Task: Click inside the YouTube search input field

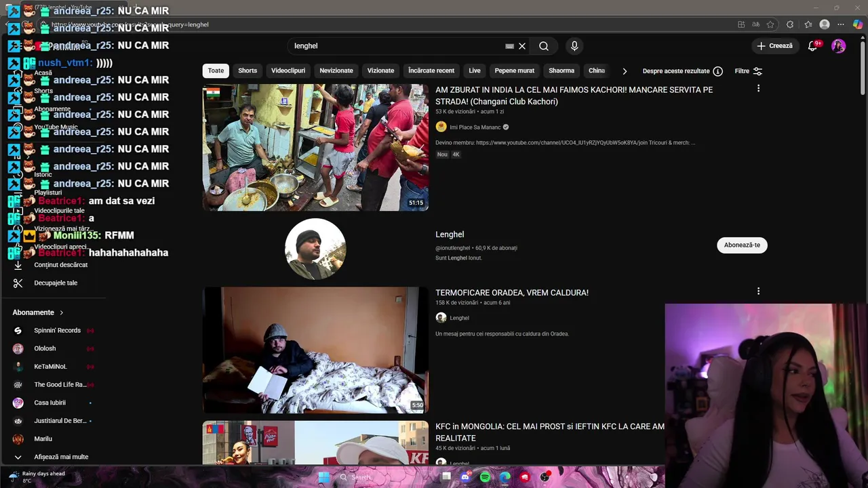Action: tap(397, 46)
